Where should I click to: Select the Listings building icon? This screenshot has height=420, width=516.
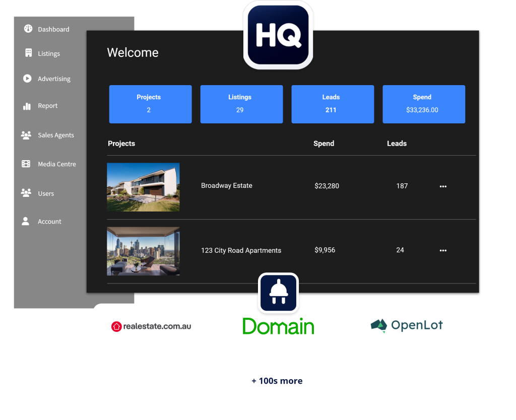click(x=28, y=53)
